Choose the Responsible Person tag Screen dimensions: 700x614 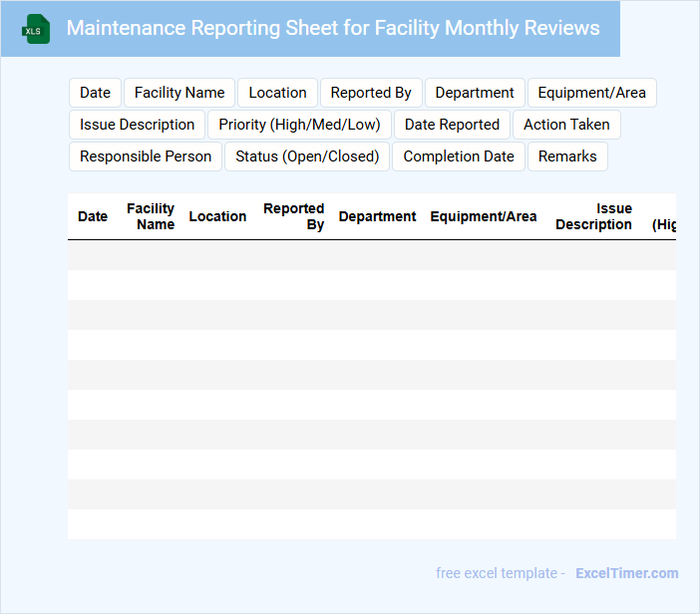click(146, 156)
